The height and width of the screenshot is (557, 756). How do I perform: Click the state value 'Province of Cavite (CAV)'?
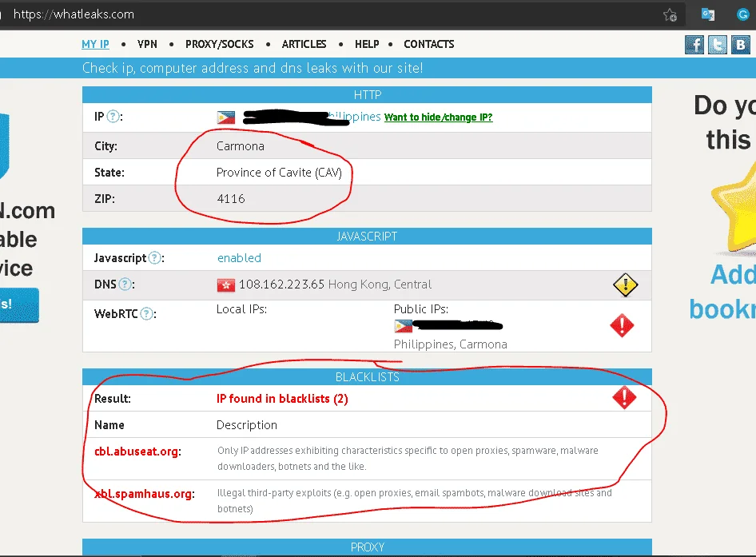coord(279,173)
